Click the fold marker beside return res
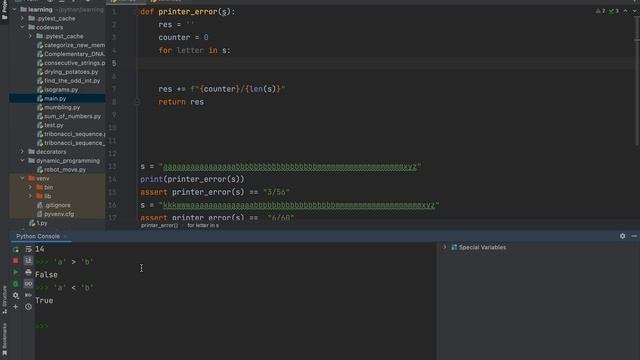Viewport: 640px width, 360px height. click(138, 102)
